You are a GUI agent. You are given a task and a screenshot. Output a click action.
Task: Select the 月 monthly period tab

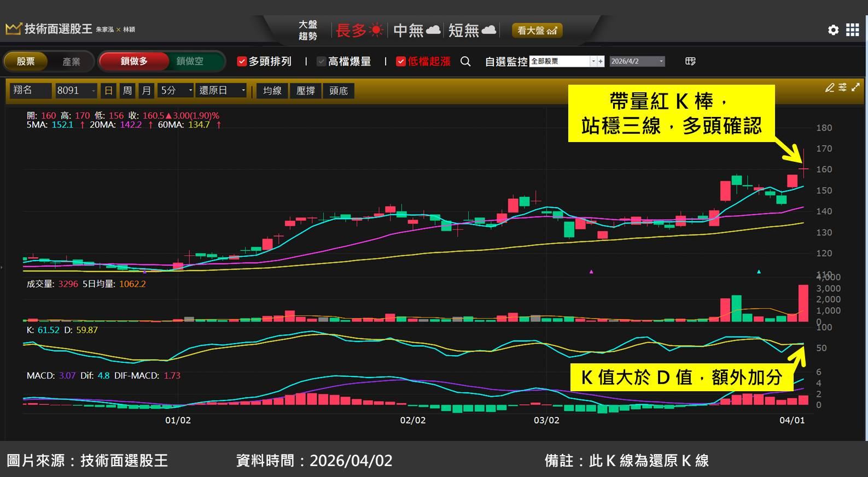(146, 91)
